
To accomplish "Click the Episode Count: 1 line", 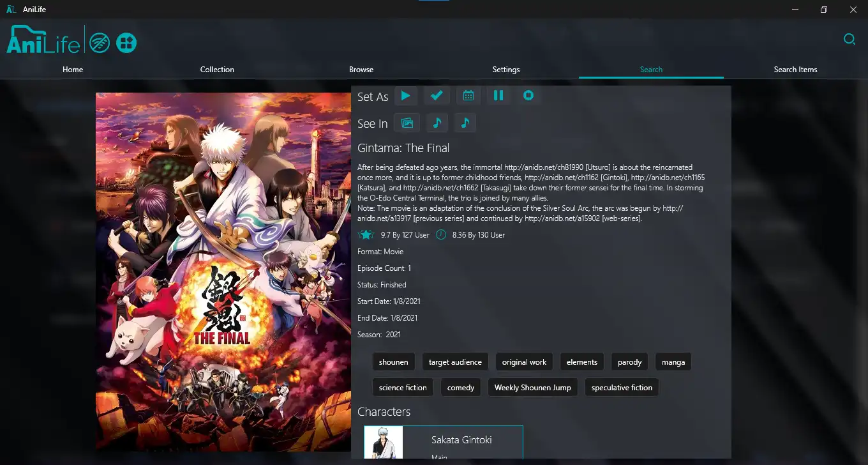I will click(x=384, y=268).
